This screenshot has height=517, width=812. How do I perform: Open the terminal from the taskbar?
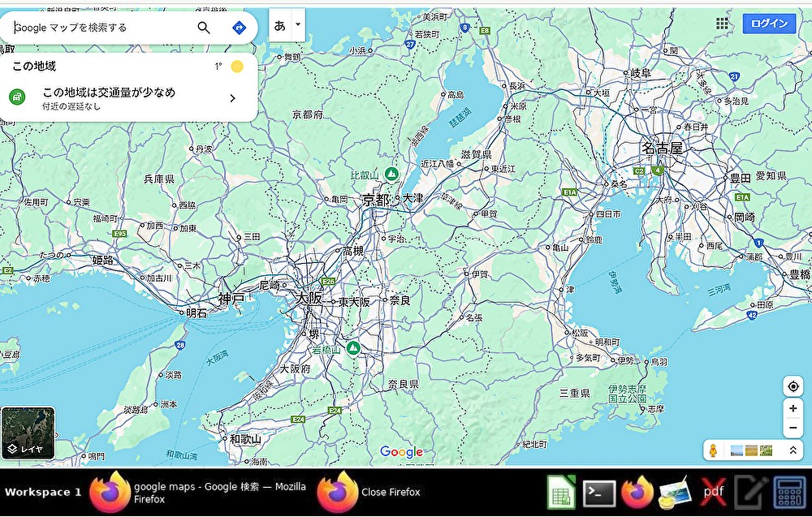pos(599,493)
